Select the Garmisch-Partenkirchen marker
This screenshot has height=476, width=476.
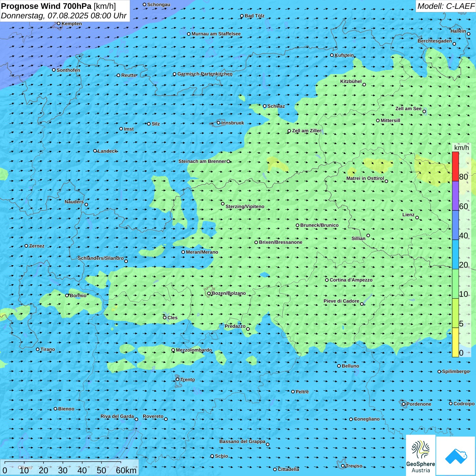coord(174,74)
